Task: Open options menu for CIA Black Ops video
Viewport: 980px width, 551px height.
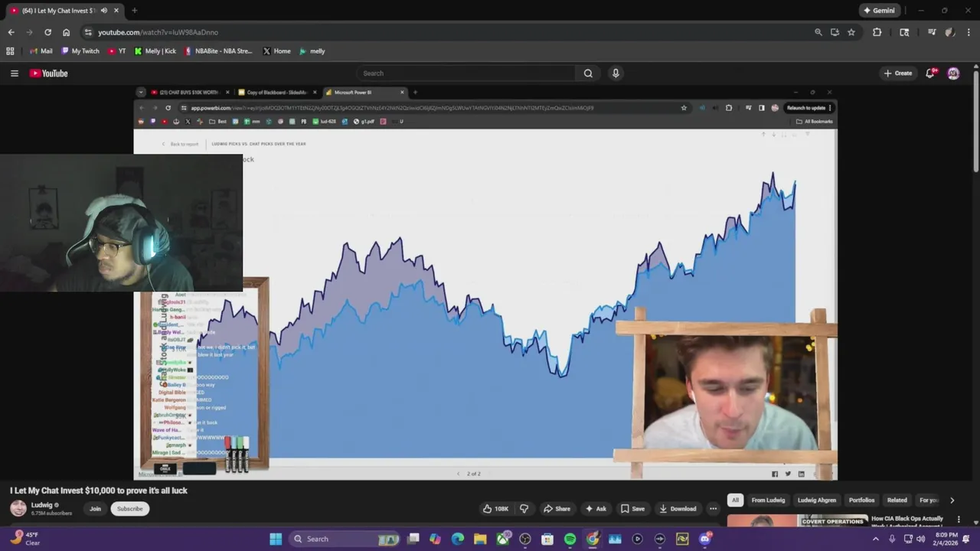Action: point(959,520)
